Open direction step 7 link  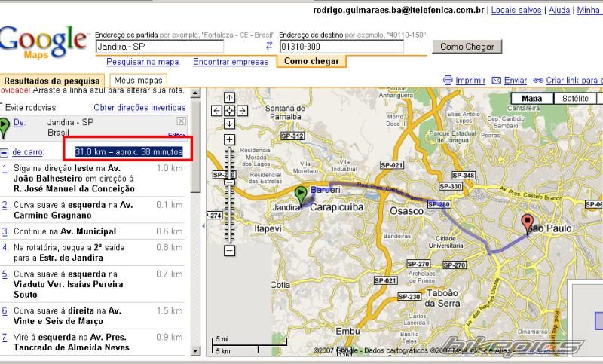tap(5, 337)
